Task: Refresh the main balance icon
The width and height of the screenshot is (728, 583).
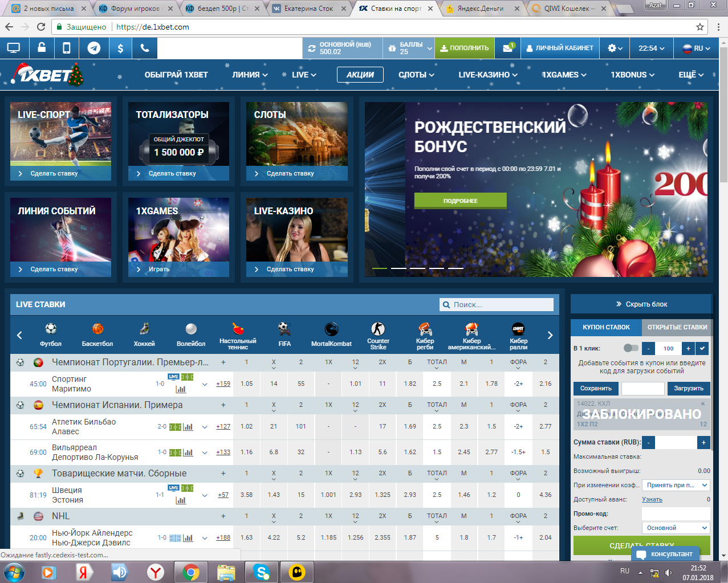Action: 312,48
